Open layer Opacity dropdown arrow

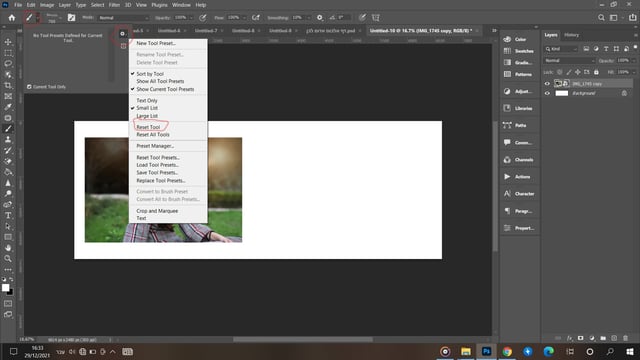click(x=633, y=60)
